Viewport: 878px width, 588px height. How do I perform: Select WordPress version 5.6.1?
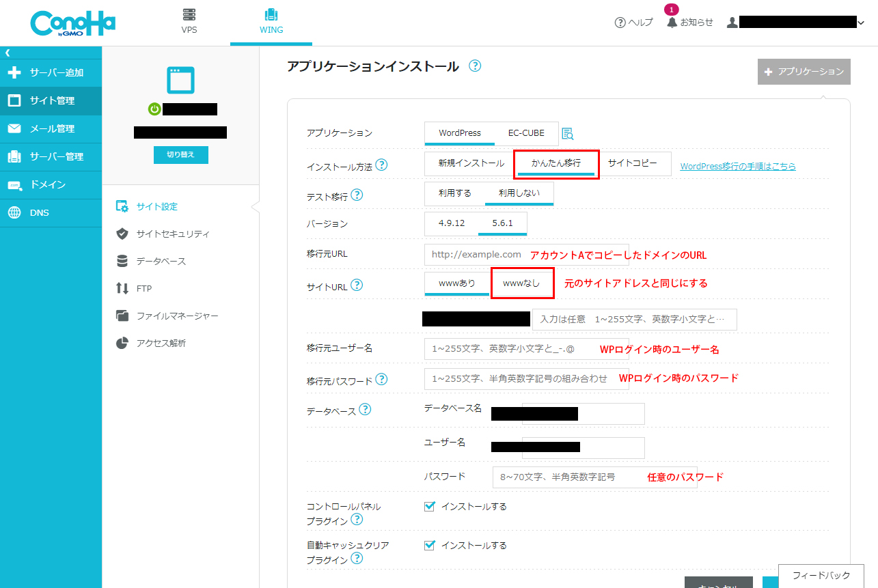click(502, 223)
